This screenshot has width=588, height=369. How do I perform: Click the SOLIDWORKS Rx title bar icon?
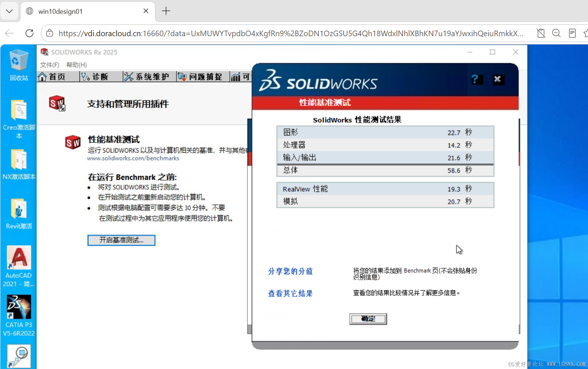[x=44, y=52]
